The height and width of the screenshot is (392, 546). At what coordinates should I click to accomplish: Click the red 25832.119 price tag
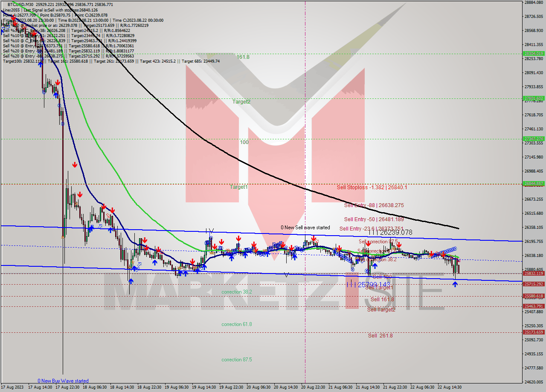534,274
